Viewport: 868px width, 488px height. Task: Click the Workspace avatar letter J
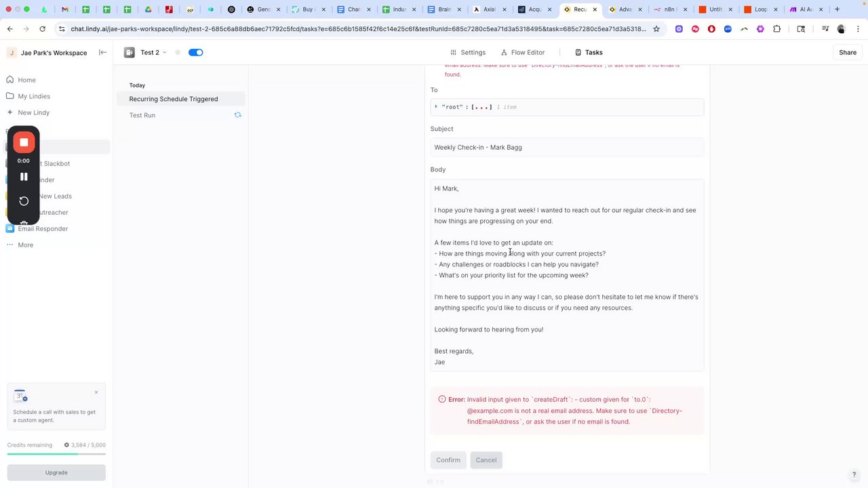12,53
